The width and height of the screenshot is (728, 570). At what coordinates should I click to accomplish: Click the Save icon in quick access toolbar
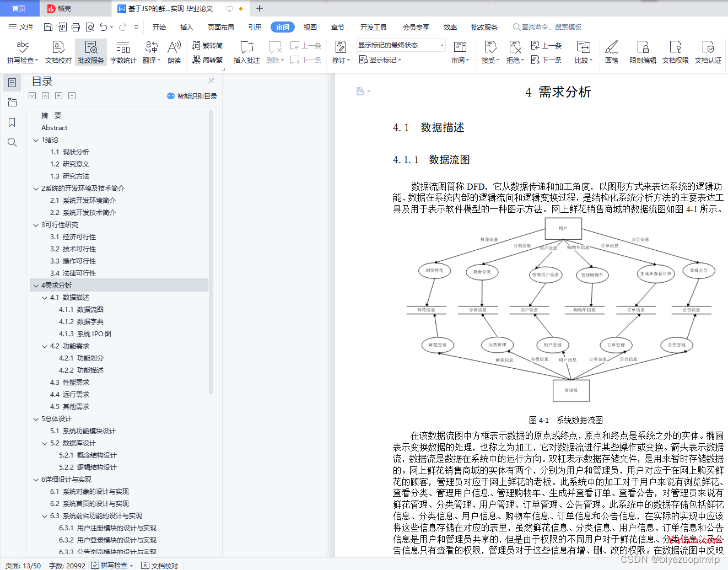coord(48,27)
